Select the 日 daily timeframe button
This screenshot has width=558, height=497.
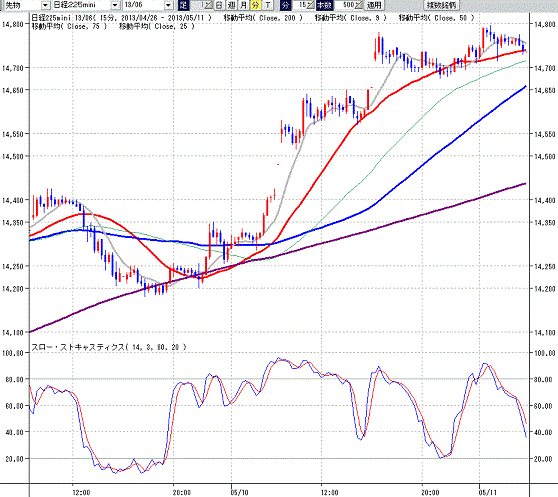tap(220, 5)
